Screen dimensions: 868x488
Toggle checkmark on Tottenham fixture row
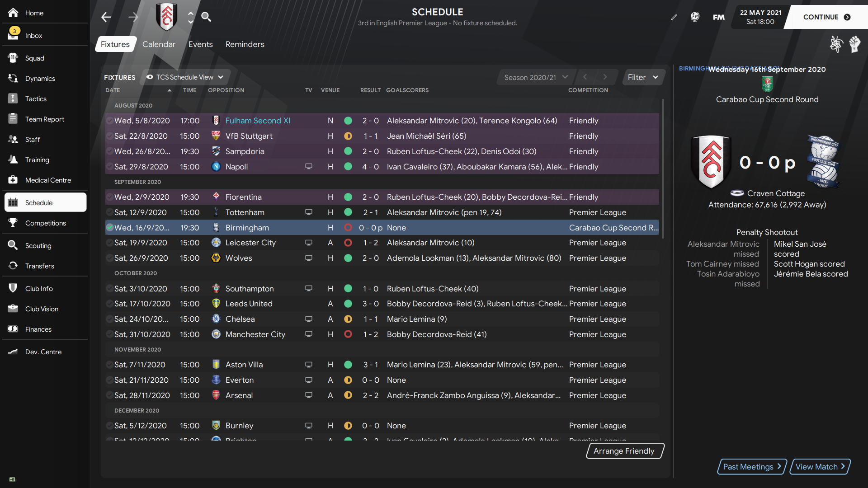(109, 212)
